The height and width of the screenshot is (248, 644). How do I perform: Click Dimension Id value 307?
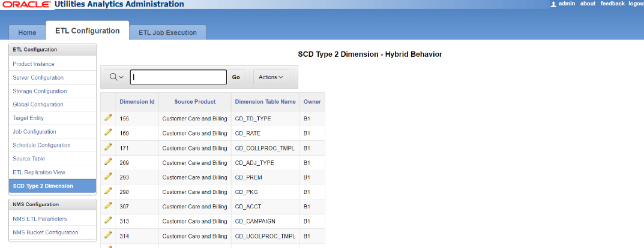[124, 207]
